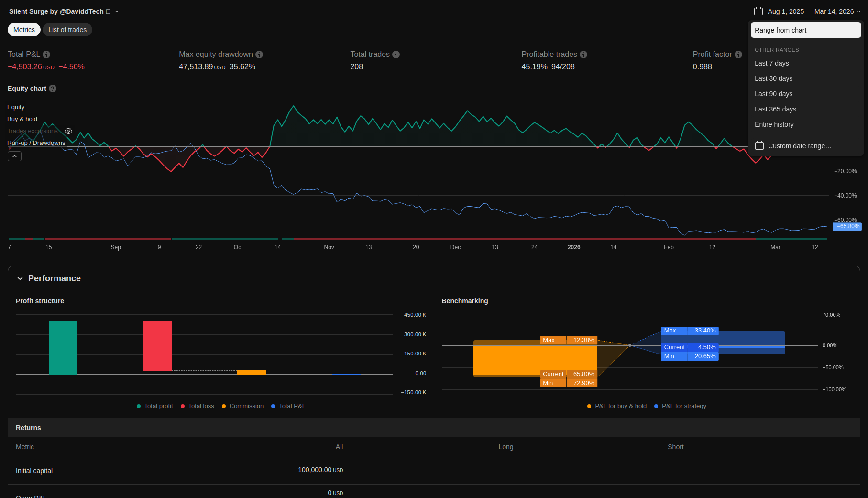This screenshot has height=498, width=868.
Task: Click the Max equity drawdown info icon
Action: (x=259, y=55)
